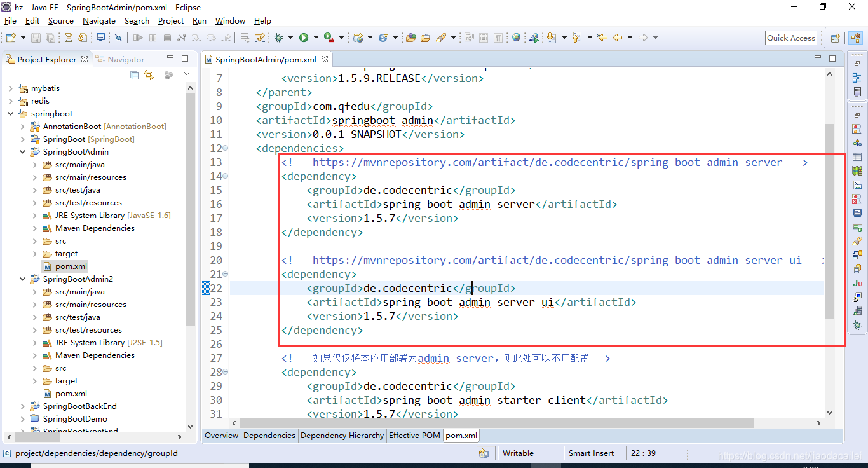Toggle fold marker at line 12 dependencies
The width and height of the screenshot is (868, 468).
pos(225,148)
